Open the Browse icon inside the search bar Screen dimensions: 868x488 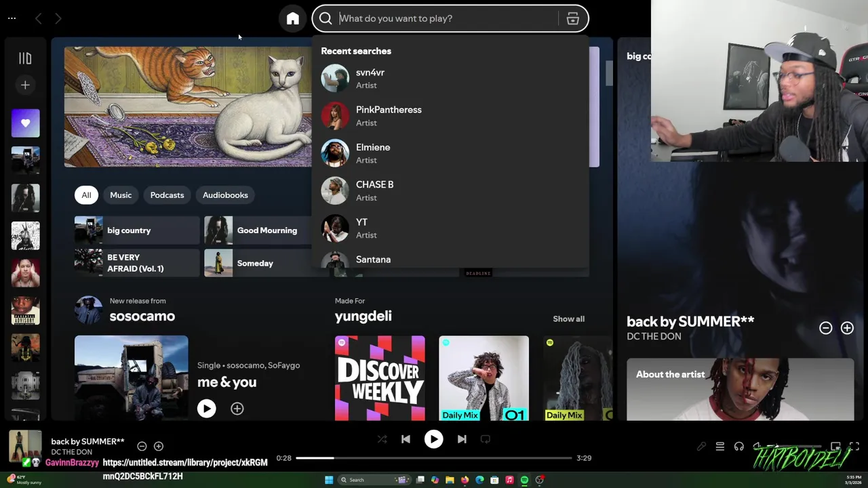click(x=573, y=18)
